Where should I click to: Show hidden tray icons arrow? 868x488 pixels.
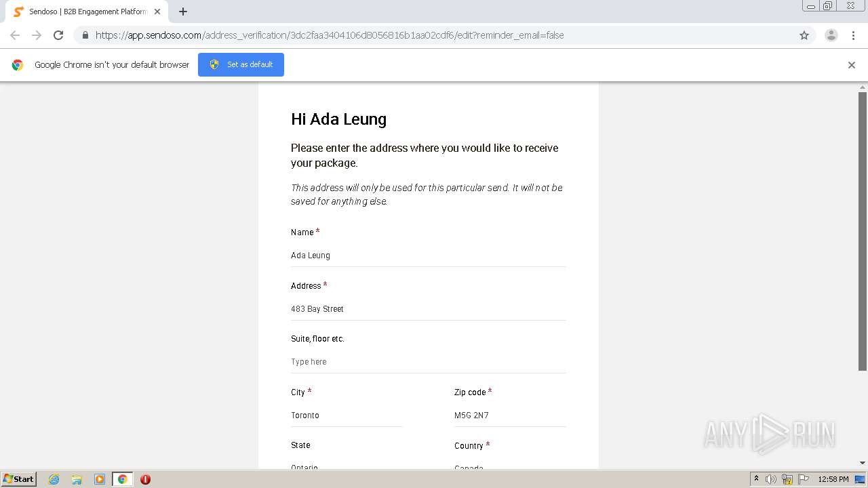click(756, 479)
